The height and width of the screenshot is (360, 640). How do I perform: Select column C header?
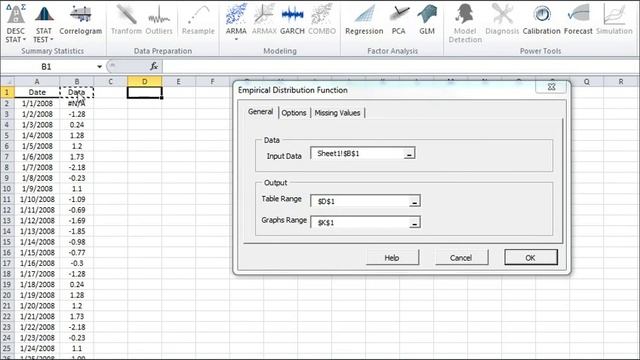[x=110, y=82]
